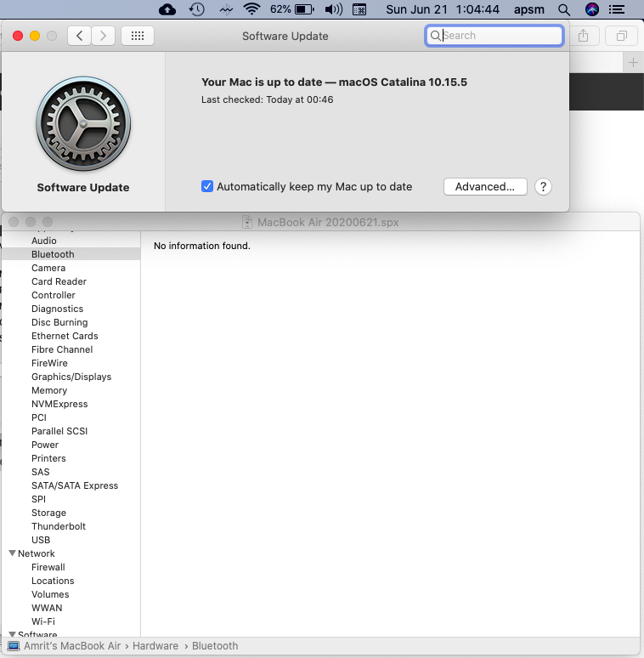Select Parallel SCSI in the sidebar
This screenshot has width=644, height=658.
tap(59, 431)
